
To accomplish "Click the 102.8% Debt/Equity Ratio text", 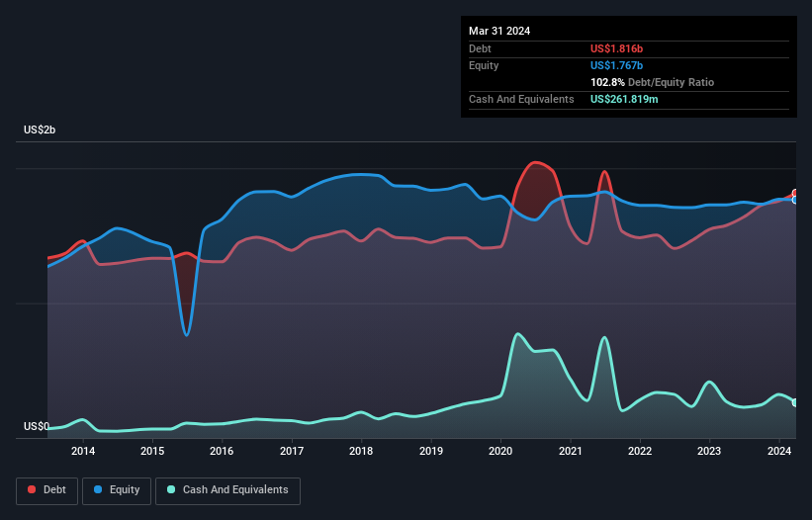I will [x=652, y=82].
